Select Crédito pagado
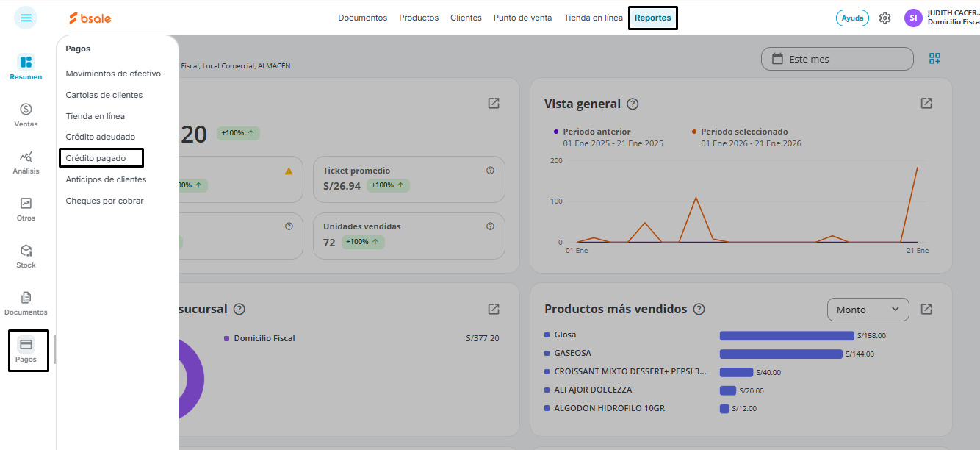The image size is (980, 450). click(96, 158)
